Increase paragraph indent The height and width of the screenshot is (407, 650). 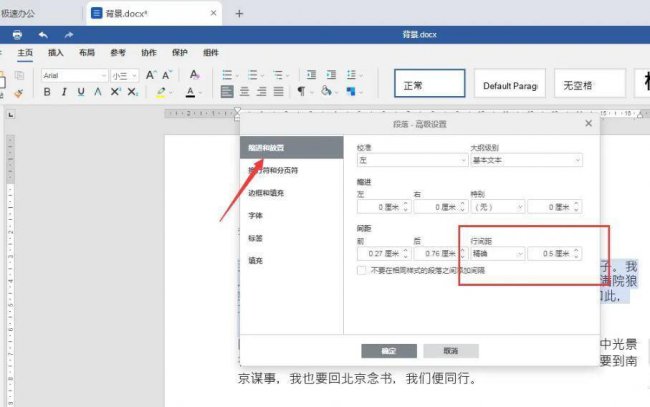331,75
